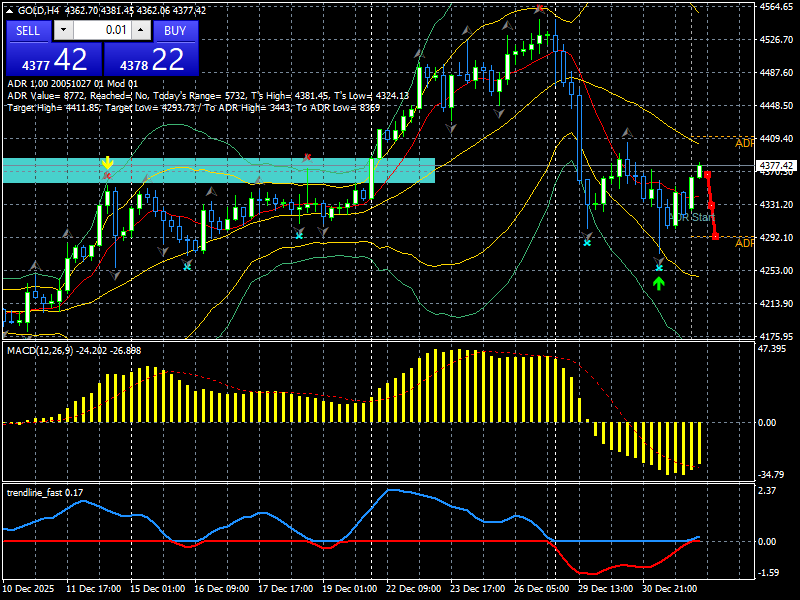Decrease lot volume with the down arrow
Viewport: 800px width, 600px height.
(x=63, y=31)
